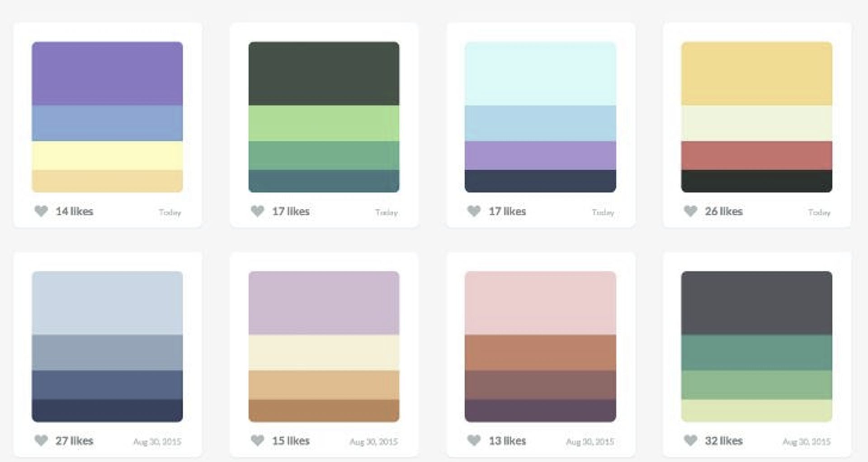Click heart icon next to 26 likes
Screen dimensions: 868x462
pyautogui.click(x=690, y=211)
